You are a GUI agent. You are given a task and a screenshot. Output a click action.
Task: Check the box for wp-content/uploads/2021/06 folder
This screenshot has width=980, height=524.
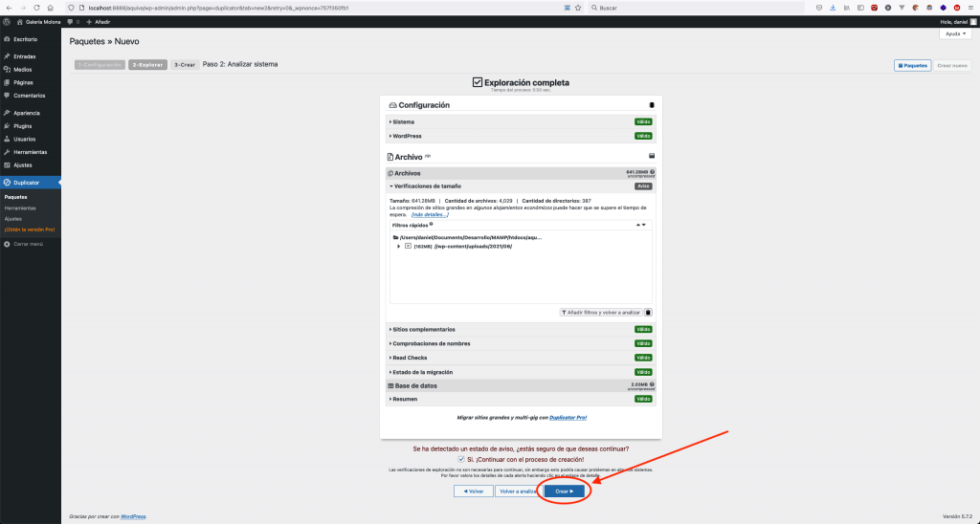click(408, 246)
